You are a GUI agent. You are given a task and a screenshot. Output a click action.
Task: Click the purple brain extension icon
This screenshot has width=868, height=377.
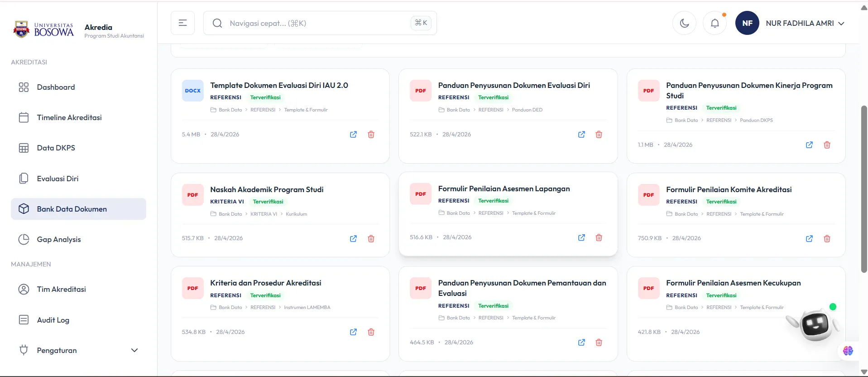pos(848,351)
